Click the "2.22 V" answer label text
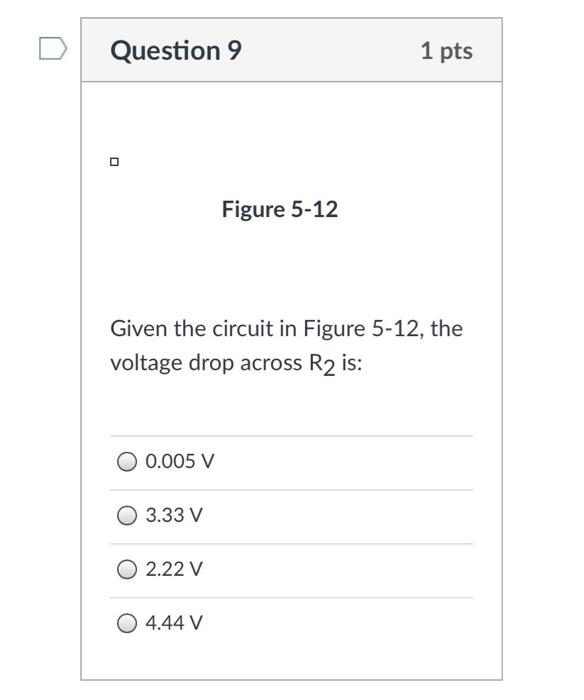The image size is (584, 700). pyautogui.click(x=174, y=569)
